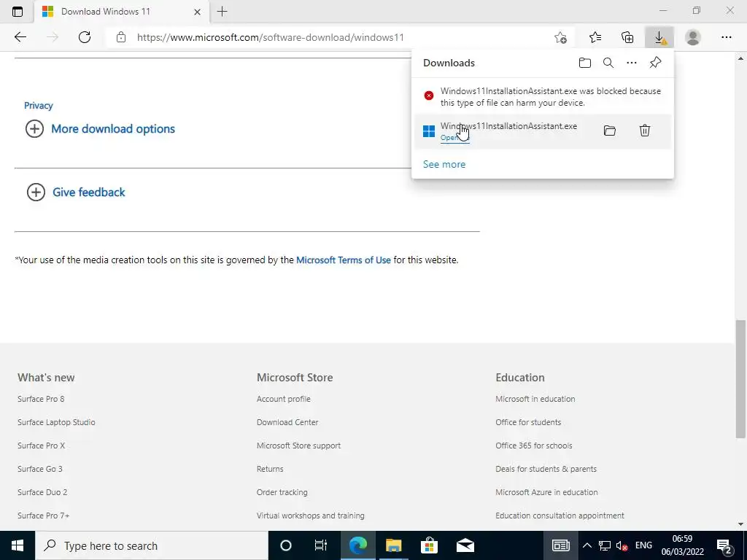Open Office 365 for schools link
Viewport: 747px width, 560px height.
533,446
